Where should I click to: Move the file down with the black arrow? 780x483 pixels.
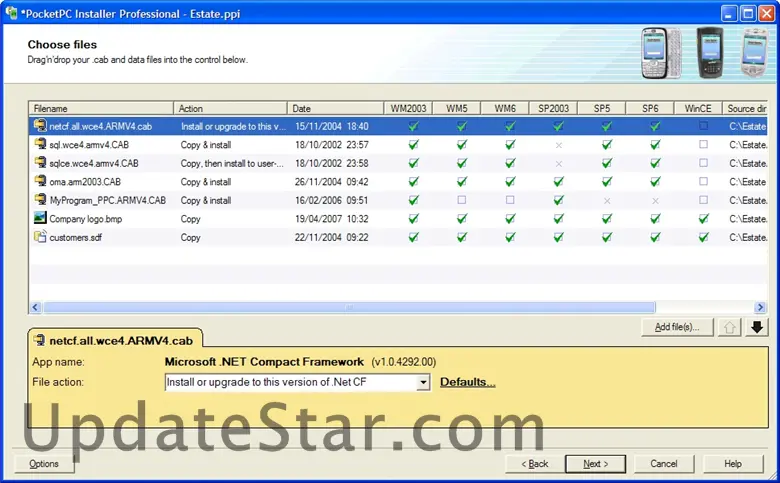click(x=757, y=327)
